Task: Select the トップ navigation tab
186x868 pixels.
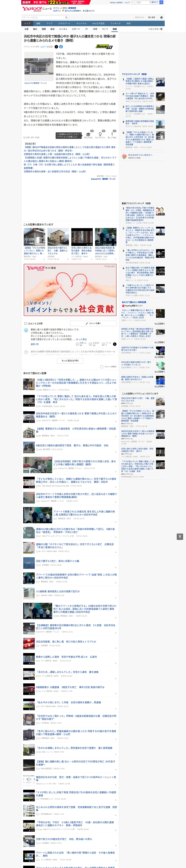Action: [27, 23]
